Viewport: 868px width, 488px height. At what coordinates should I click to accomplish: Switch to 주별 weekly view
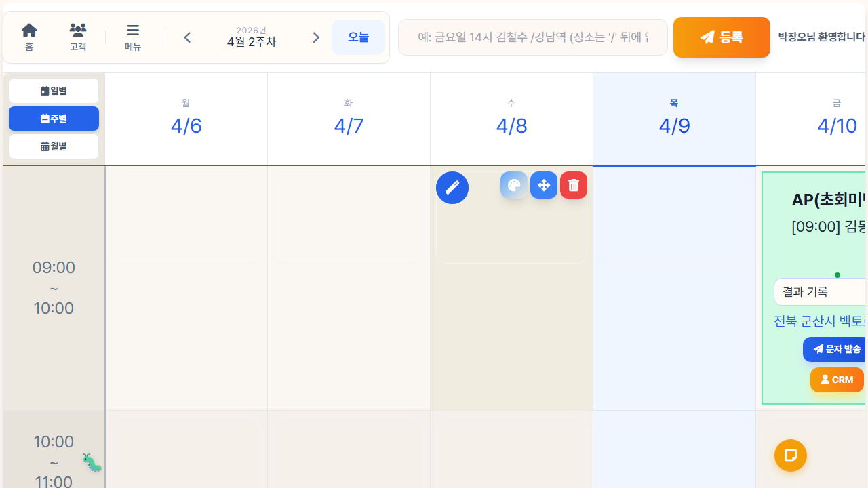(x=54, y=119)
